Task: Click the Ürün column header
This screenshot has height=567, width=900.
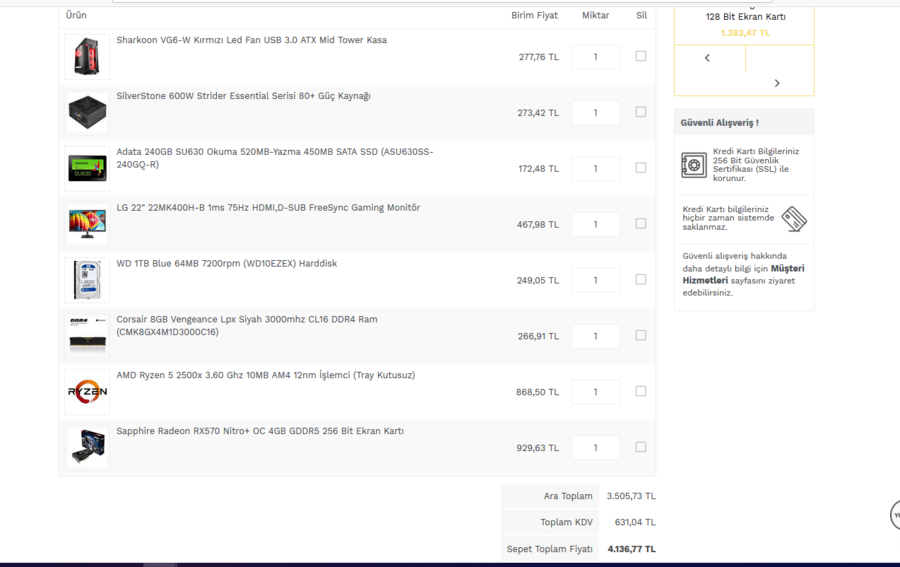Action: (x=76, y=15)
